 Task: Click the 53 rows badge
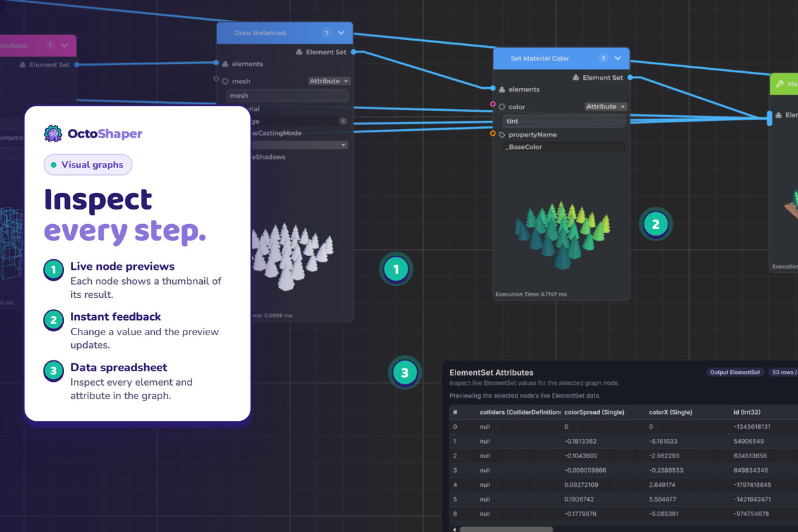[x=783, y=372]
